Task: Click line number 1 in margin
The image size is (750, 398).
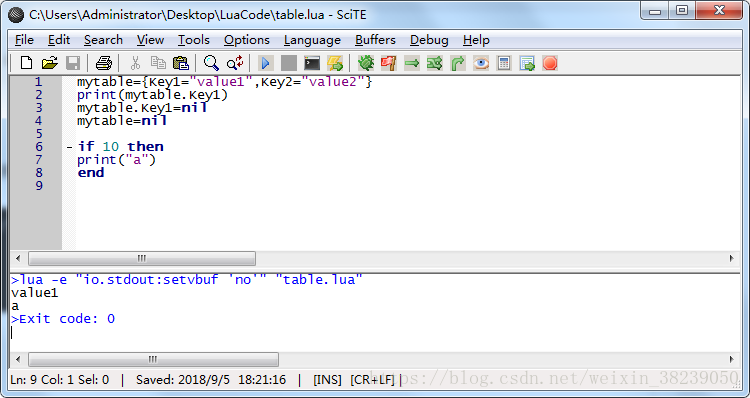Action: (38, 82)
